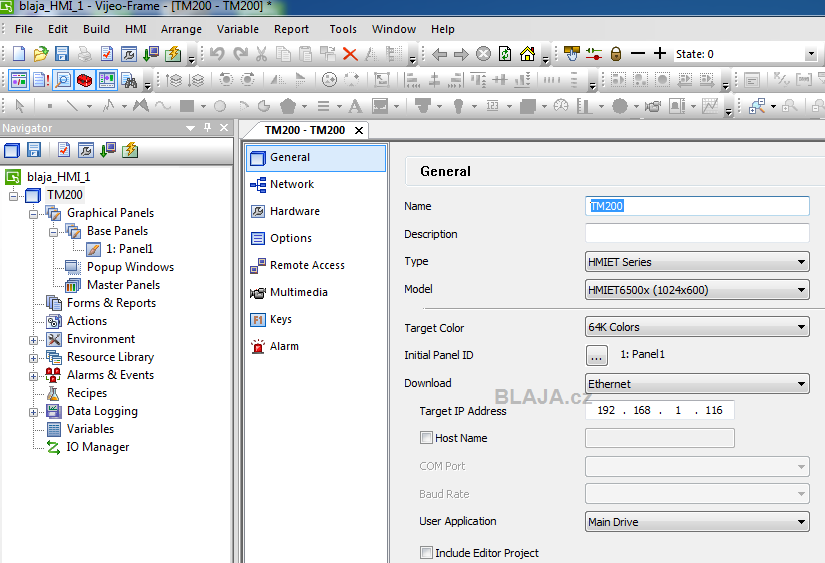Click the red and green sliders icon

coord(594,54)
